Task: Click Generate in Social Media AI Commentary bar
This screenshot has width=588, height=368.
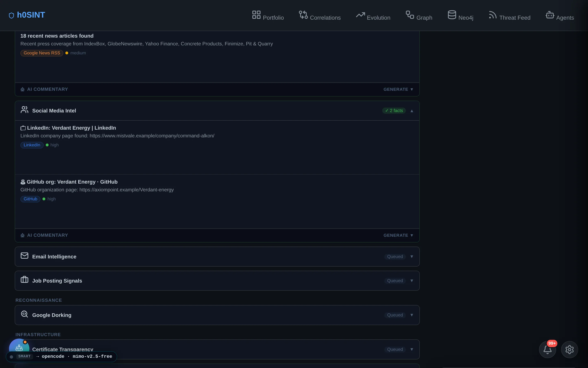Action: [398, 235]
